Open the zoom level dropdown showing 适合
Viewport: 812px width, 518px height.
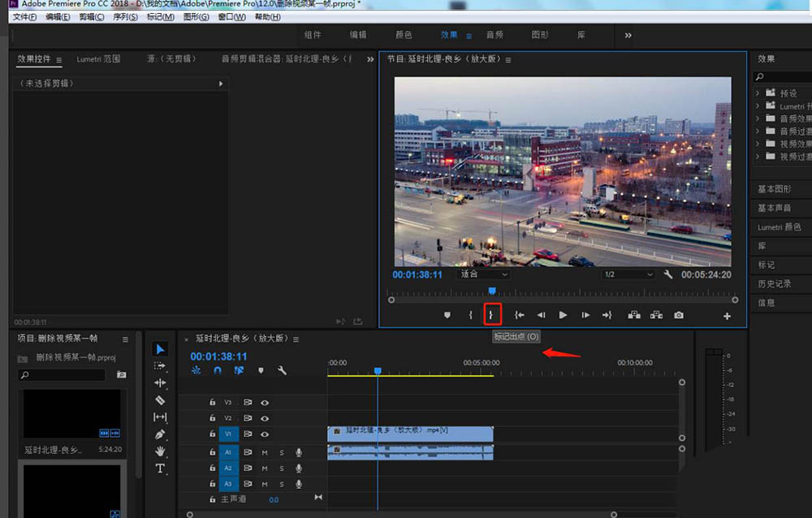point(484,274)
